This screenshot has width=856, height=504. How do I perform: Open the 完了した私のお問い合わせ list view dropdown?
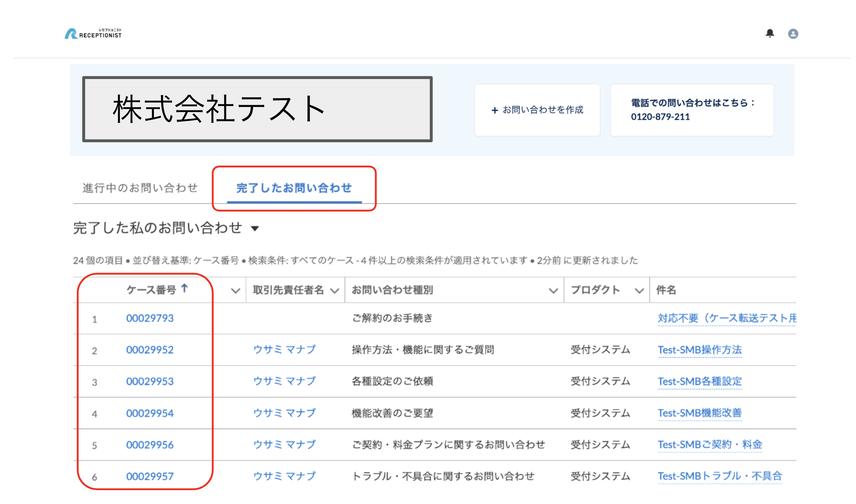pos(255,228)
